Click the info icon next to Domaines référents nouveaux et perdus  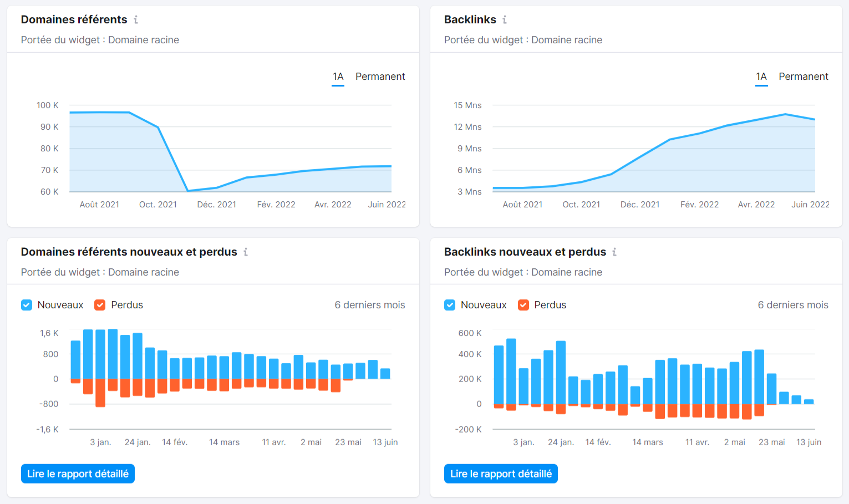[x=246, y=252]
